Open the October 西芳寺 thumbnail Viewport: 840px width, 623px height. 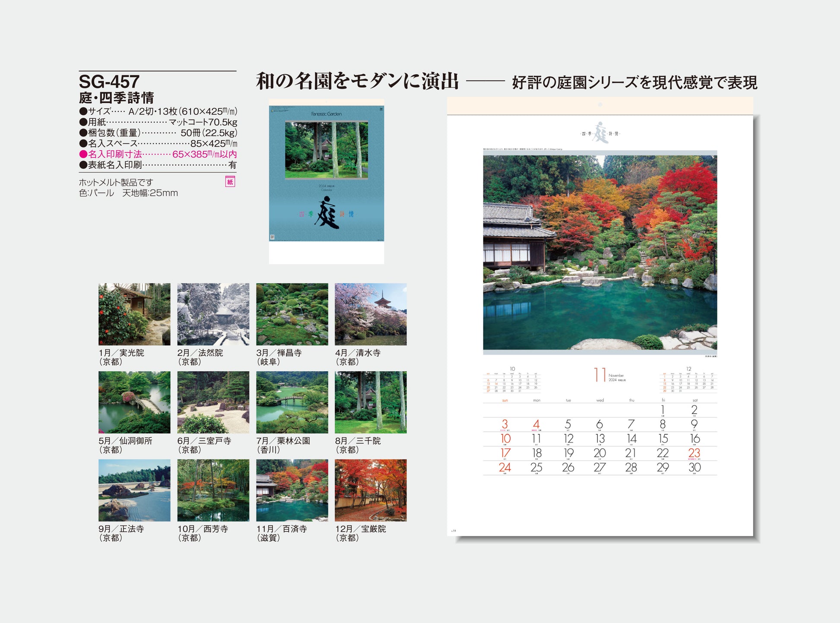pyautogui.click(x=213, y=490)
